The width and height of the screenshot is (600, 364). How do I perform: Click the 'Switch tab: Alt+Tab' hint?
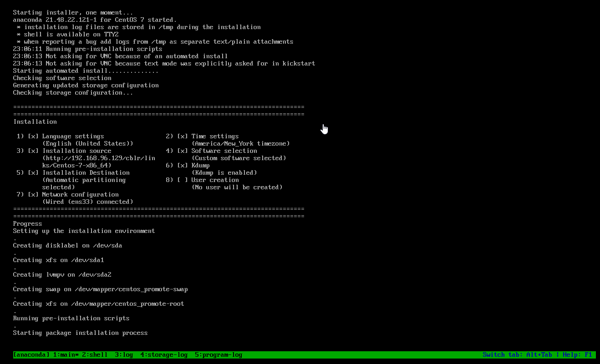pyautogui.click(x=517, y=354)
